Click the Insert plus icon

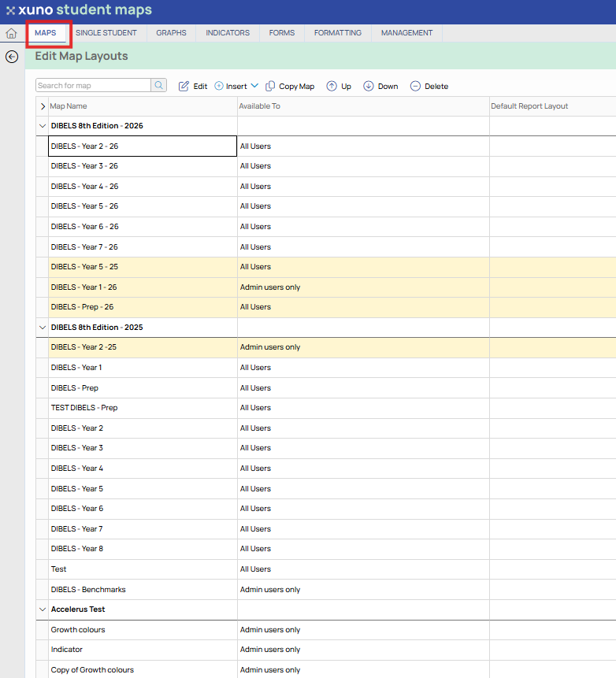[x=219, y=86]
